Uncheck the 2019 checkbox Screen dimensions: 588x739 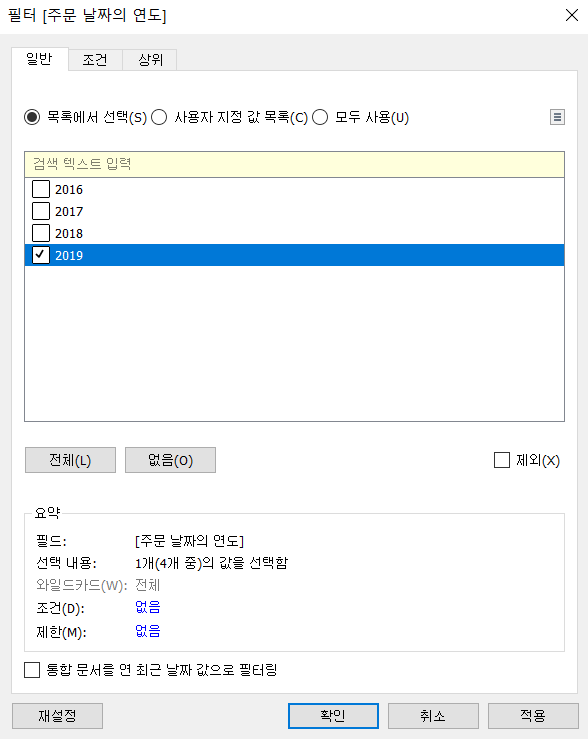point(41,255)
